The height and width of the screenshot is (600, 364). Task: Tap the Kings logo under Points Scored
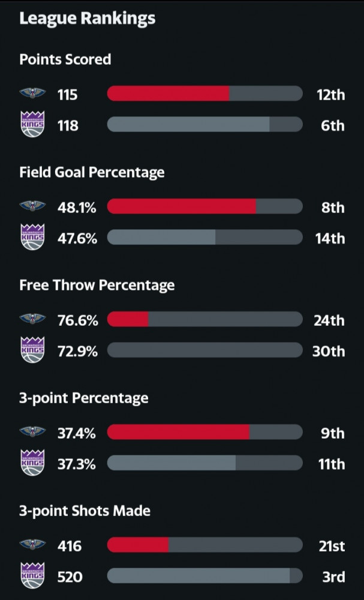(32, 124)
